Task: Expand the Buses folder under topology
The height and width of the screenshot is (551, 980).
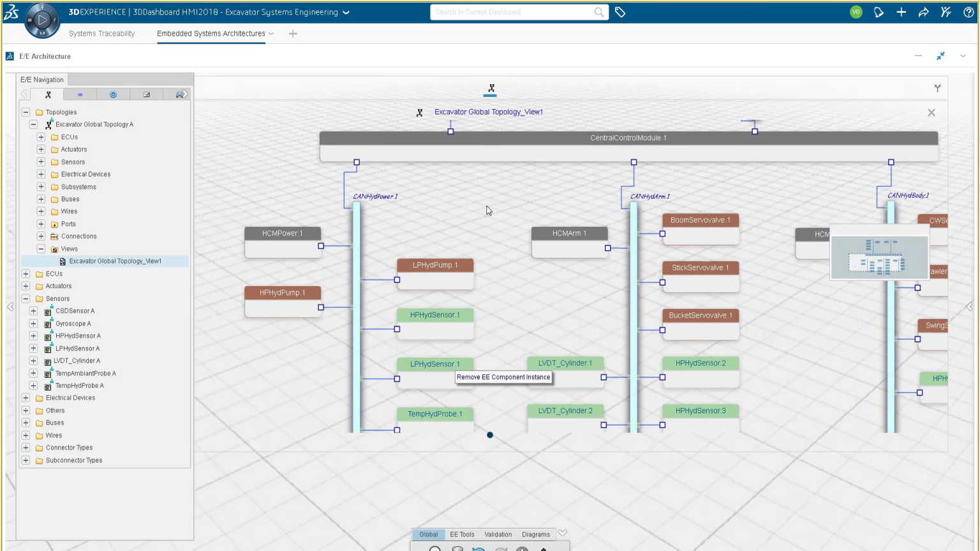Action: click(x=41, y=199)
